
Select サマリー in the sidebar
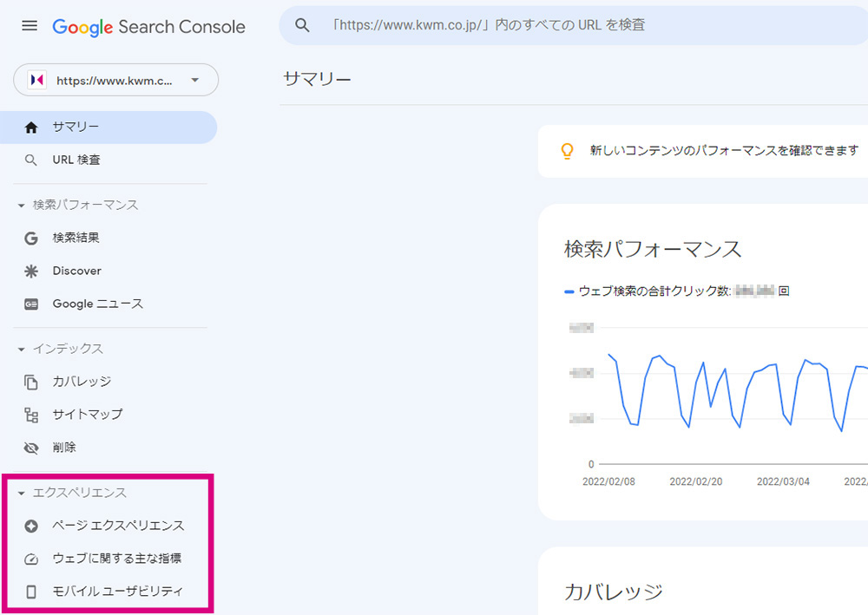pyautogui.click(x=108, y=128)
